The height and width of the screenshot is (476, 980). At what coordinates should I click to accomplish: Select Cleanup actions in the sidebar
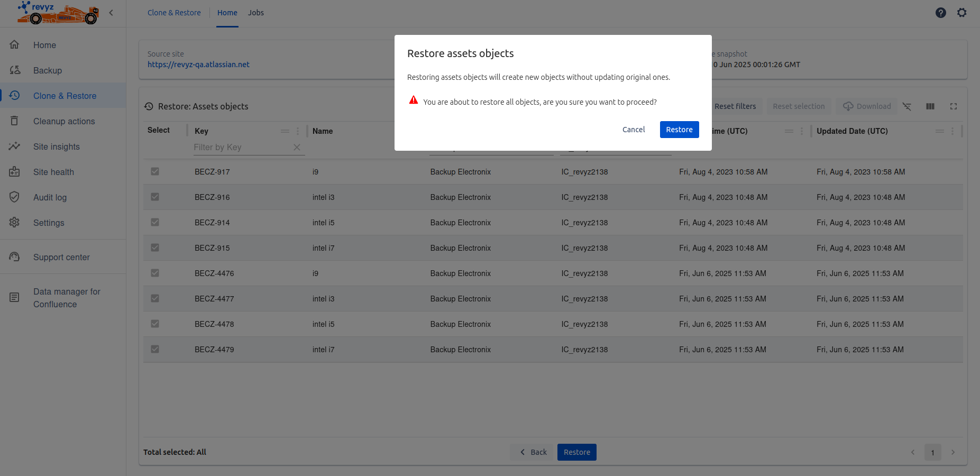point(64,121)
